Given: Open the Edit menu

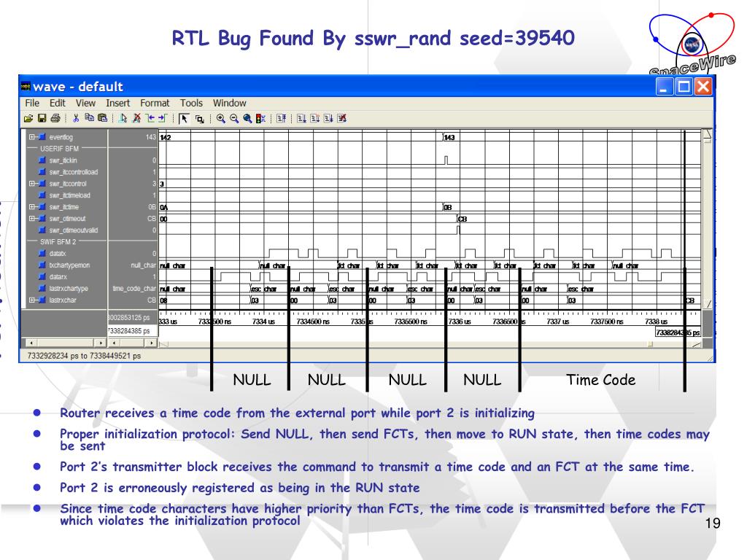Looking at the screenshot, I should point(57,103).
